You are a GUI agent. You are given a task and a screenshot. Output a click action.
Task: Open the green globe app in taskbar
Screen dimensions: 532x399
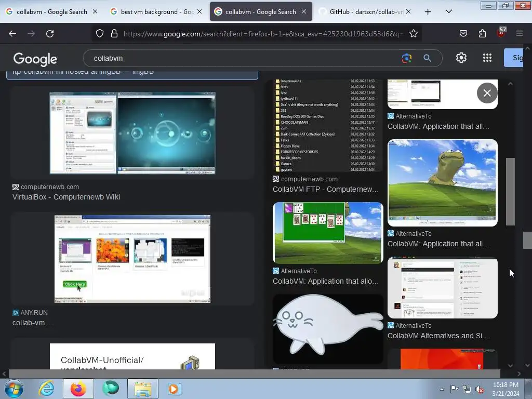point(111,389)
